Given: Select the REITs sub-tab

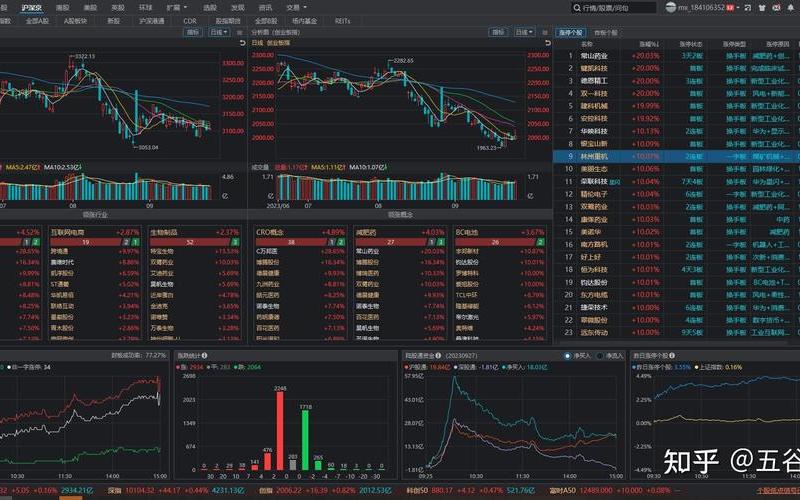Looking at the screenshot, I should 342,21.
